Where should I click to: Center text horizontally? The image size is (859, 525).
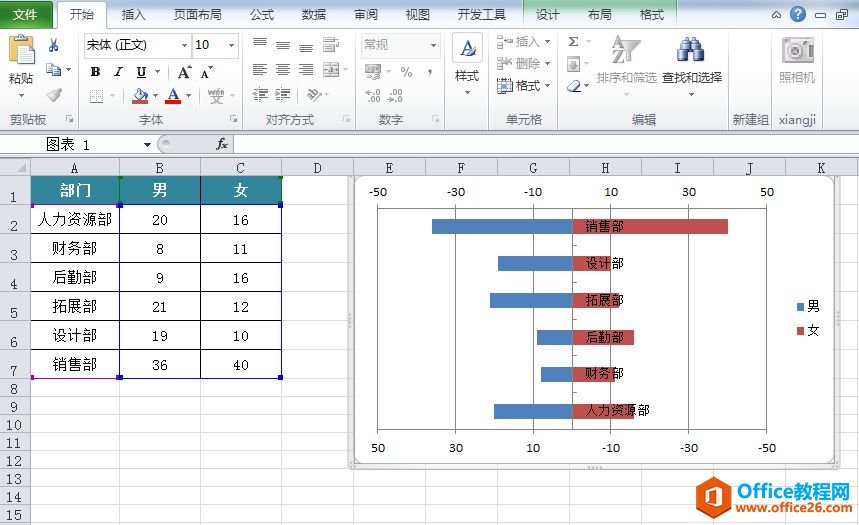(x=283, y=70)
